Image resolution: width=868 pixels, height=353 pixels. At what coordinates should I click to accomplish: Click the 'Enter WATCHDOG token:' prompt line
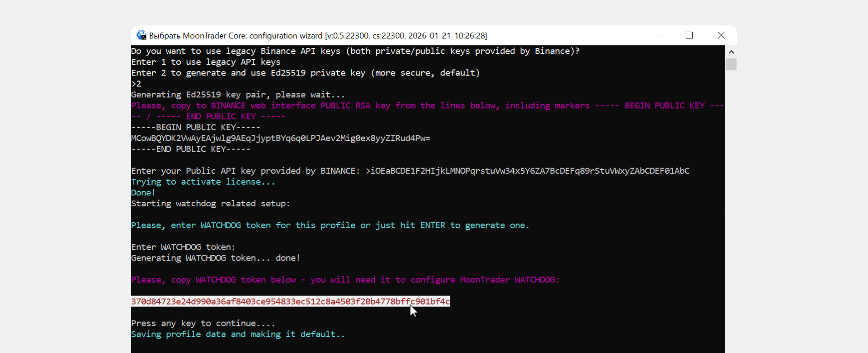point(183,247)
